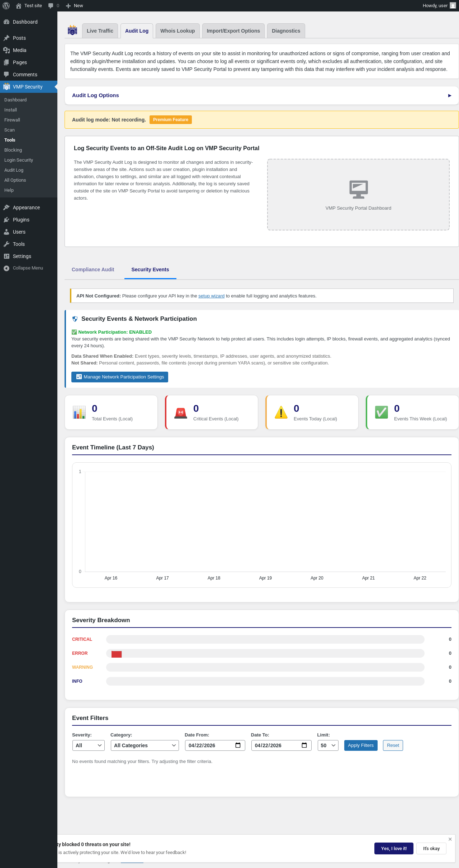The height and width of the screenshot is (868, 459).
Task: Switch to the Diagnostics tab
Action: [286, 31]
